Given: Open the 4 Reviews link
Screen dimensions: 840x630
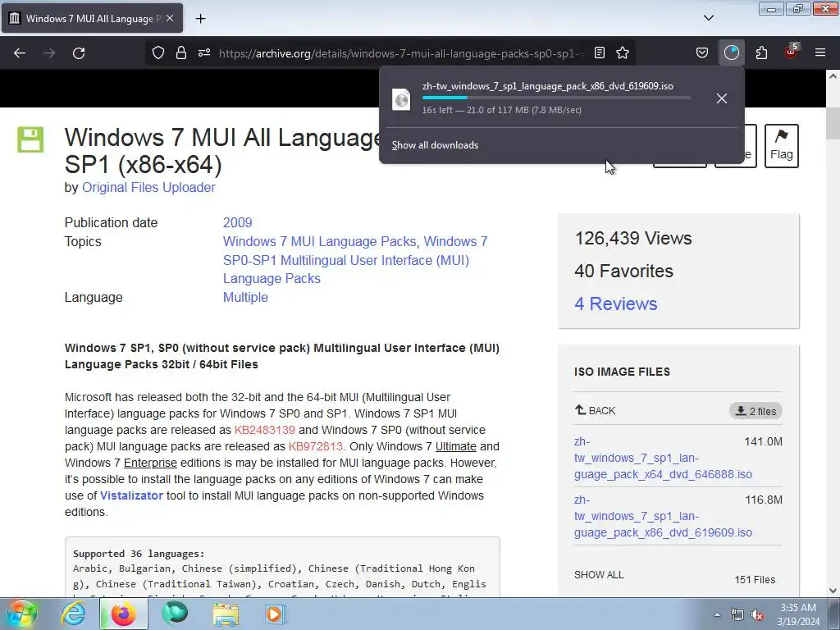Looking at the screenshot, I should (x=615, y=304).
